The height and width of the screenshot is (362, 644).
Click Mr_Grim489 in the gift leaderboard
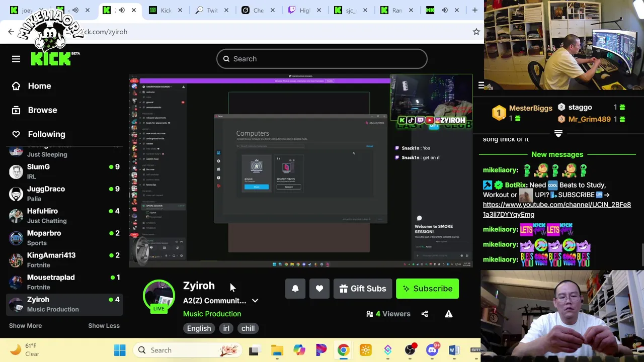(x=589, y=119)
